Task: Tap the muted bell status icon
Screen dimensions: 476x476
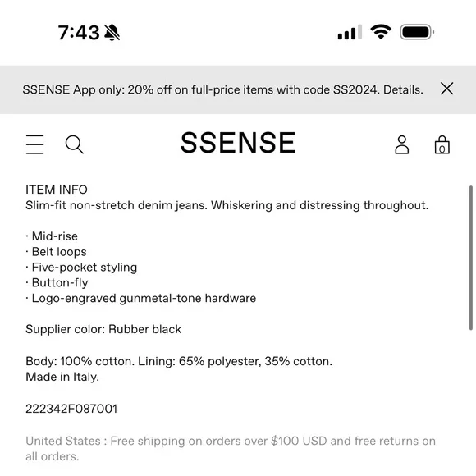Action: tap(112, 33)
